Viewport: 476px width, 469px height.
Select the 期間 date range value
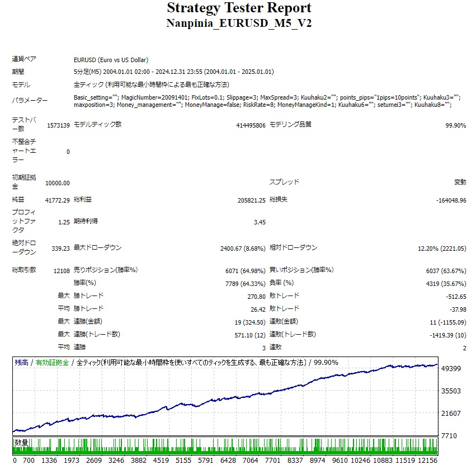[173, 72]
